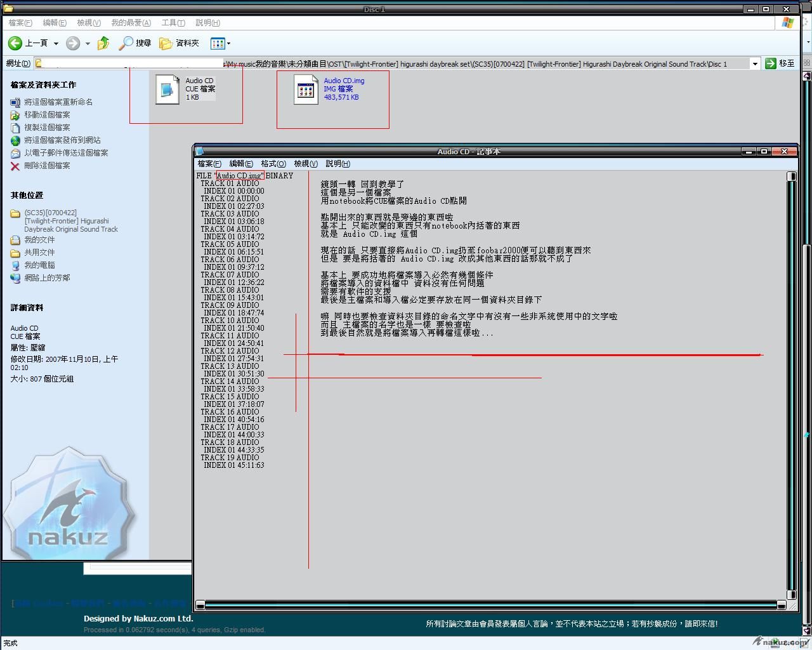Expand the address bar dropdown arrow
Screen dimensions: 812x650
755,63
